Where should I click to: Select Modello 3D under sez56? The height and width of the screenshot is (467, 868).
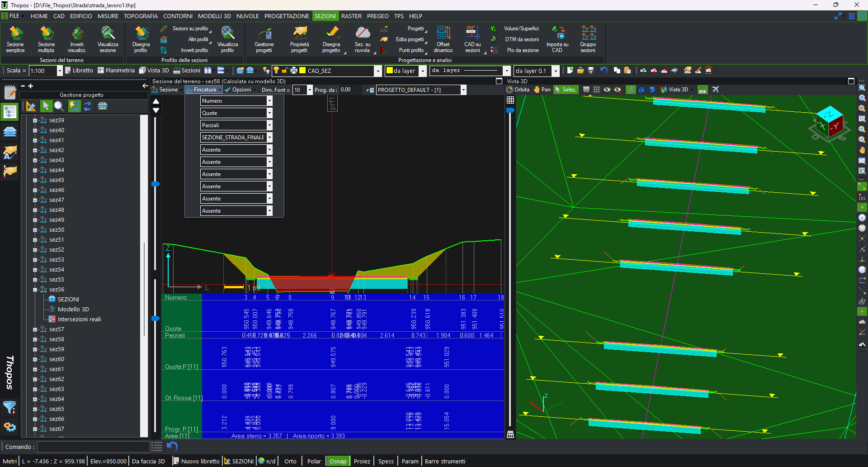(x=73, y=310)
